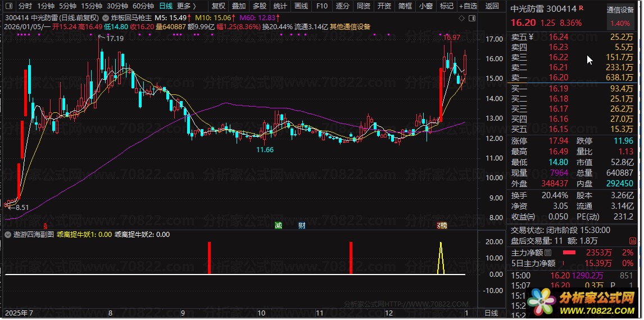Click the 日线 label at chart bottom-right
This screenshot has height=320, width=644.
(x=492, y=313)
